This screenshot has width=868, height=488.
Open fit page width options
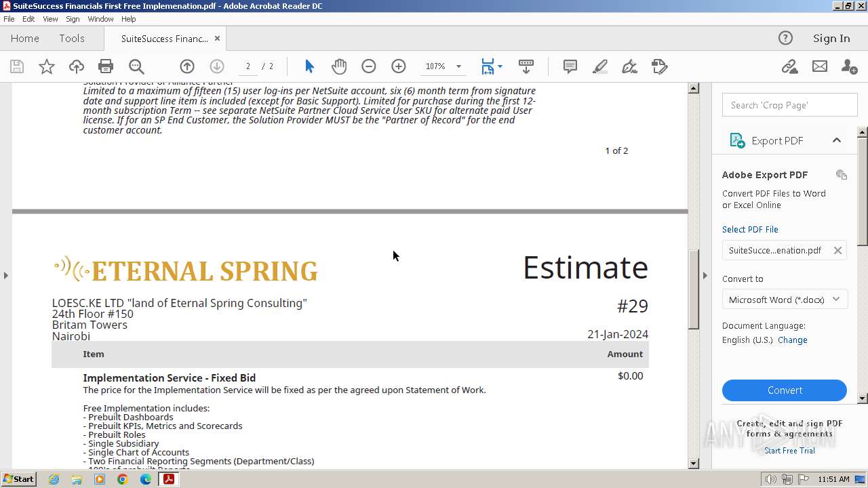click(x=492, y=66)
